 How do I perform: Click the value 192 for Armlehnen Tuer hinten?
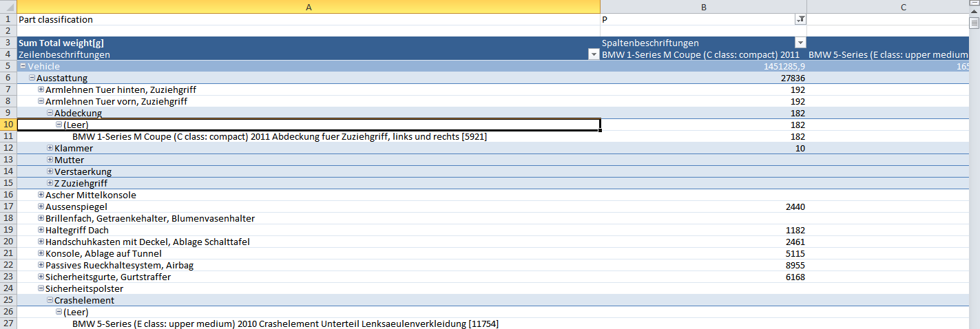tap(703, 90)
